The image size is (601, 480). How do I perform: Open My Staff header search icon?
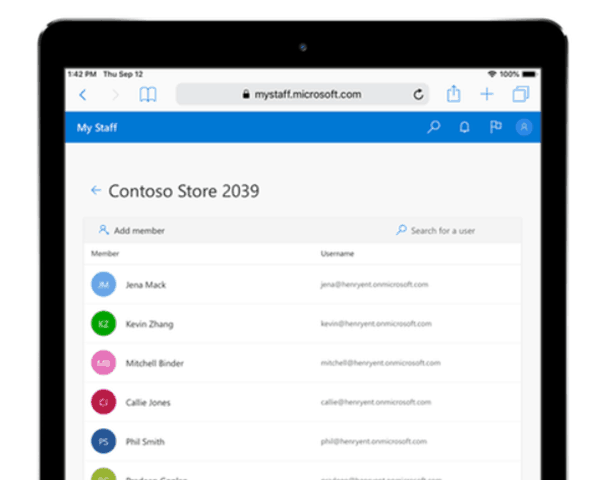pyautogui.click(x=434, y=127)
